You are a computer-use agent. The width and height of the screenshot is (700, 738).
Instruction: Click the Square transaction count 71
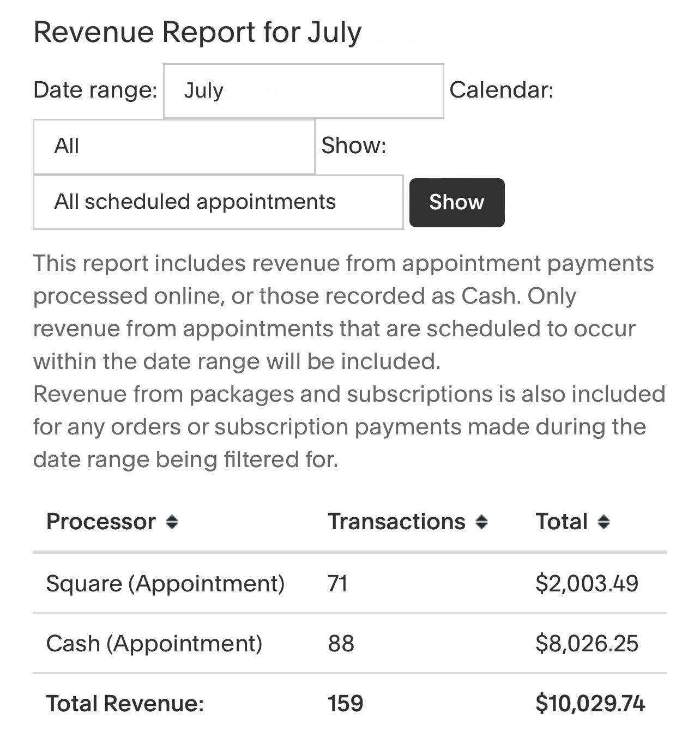(337, 583)
